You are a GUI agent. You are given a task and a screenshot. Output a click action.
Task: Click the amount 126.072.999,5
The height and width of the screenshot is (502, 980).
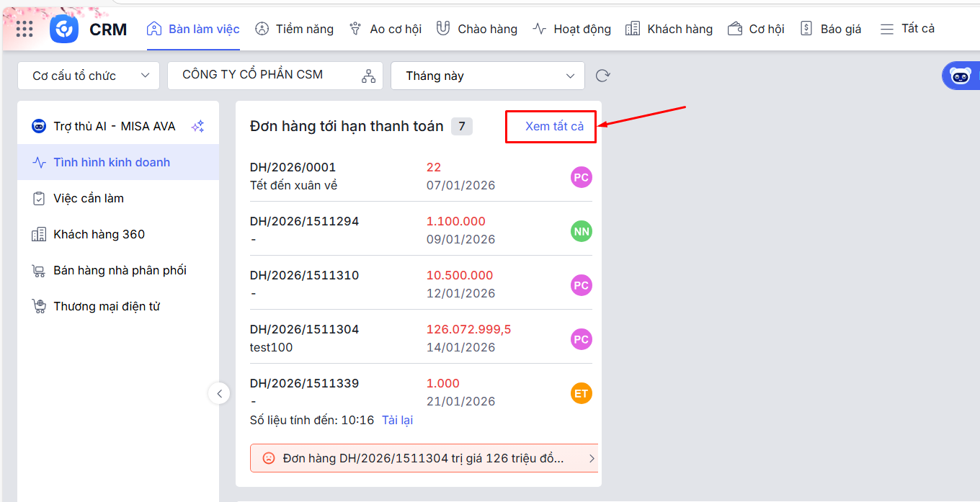pyautogui.click(x=468, y=329)
